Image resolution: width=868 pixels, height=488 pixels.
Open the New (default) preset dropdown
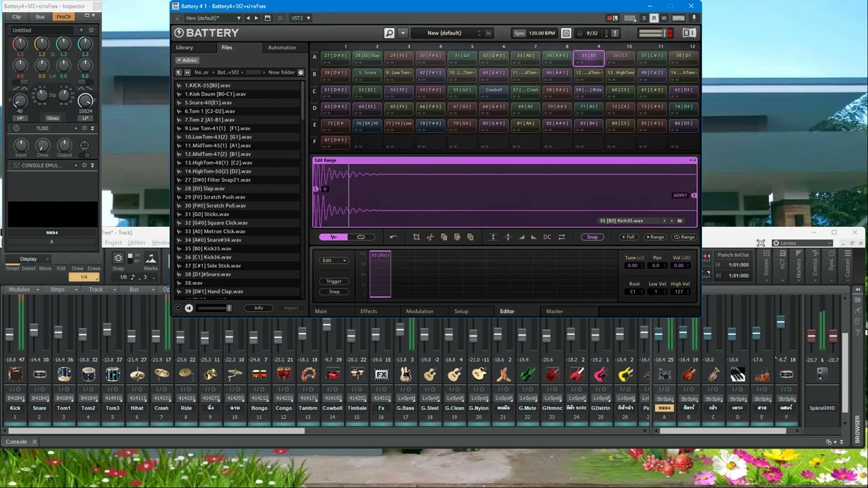tap(450, 33)
